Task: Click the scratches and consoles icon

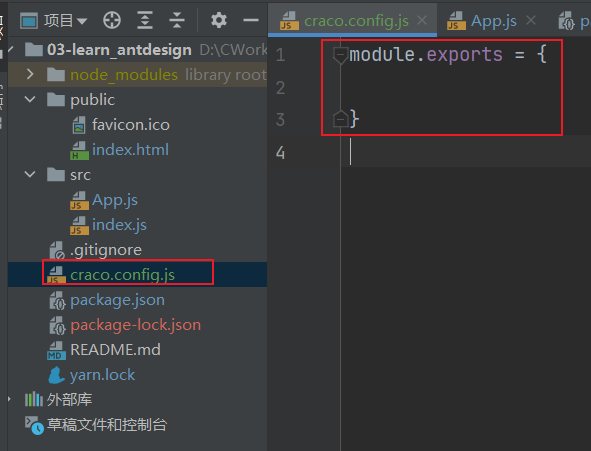Action: 34,425
